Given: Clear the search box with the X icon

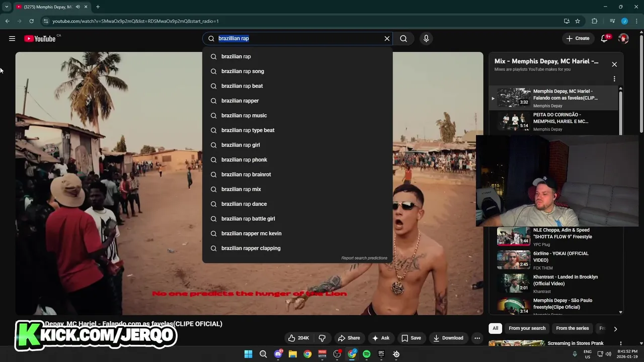Looking at the screenshot, I should pos(387,38).
